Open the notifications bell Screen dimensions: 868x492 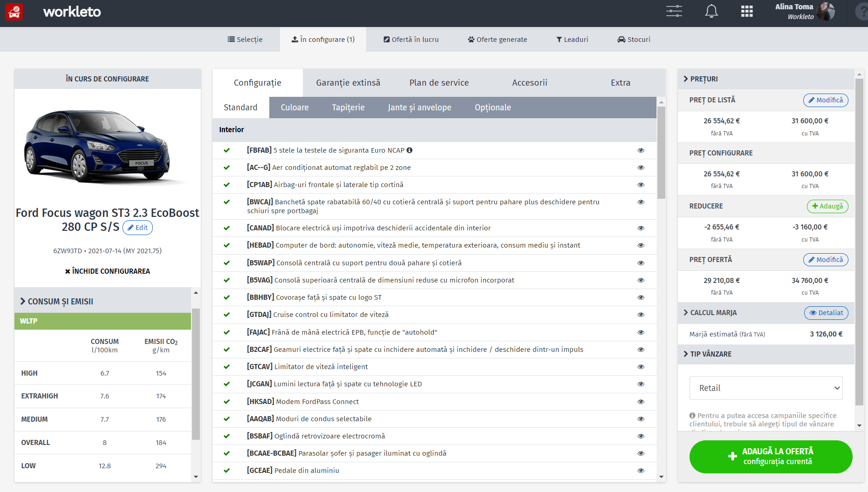(x=711, y=11)
